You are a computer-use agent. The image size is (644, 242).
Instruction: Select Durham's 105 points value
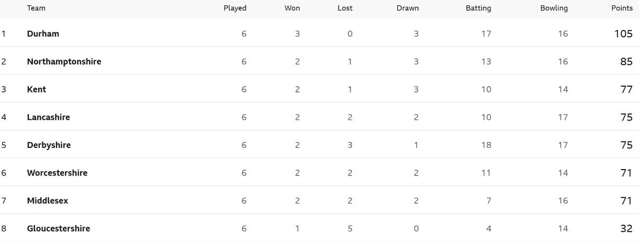[623, 33]
